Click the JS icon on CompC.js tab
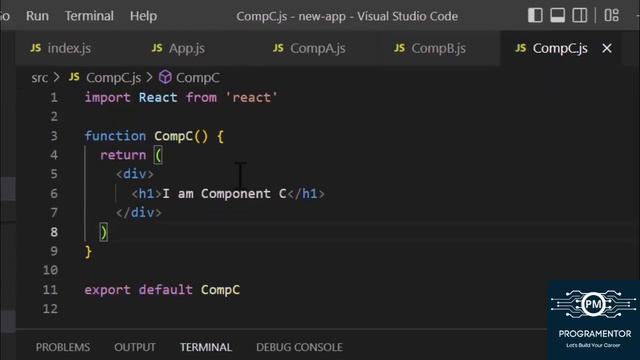 point(520,48)
